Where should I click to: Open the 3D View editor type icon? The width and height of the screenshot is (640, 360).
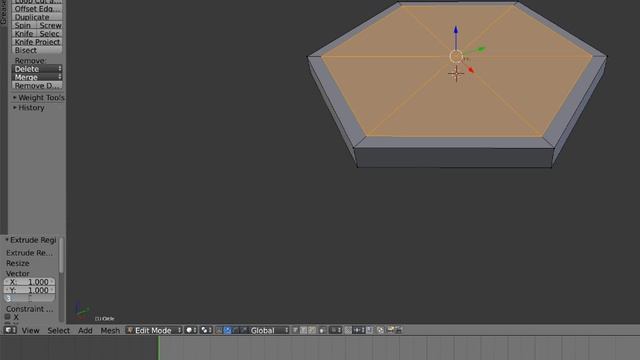point(10,330)
